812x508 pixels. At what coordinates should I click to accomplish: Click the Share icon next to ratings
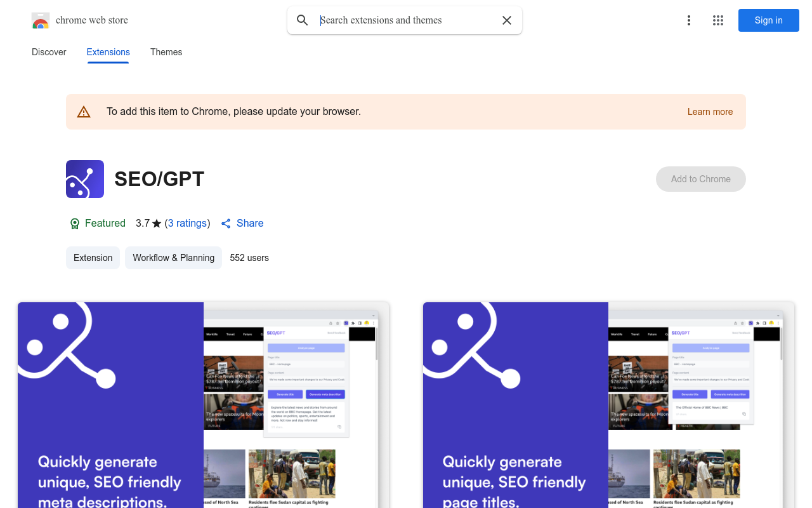click(x=226, y=224)
